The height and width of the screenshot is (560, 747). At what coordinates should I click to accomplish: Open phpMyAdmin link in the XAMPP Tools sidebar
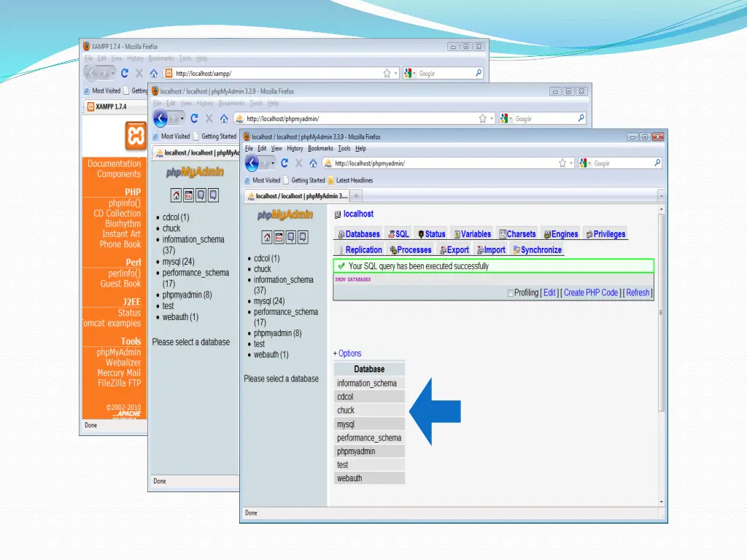coord(119,352)
